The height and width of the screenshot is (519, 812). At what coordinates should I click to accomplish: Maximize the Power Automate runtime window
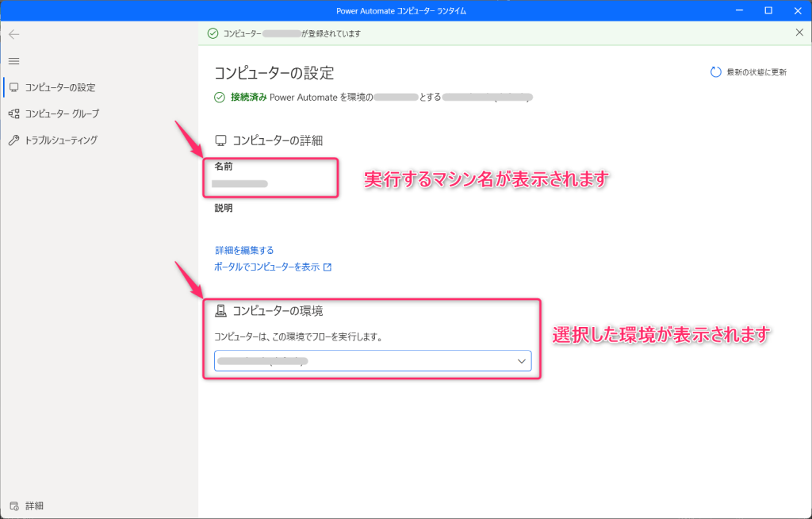pyautogui.click(x=768, y=10)
